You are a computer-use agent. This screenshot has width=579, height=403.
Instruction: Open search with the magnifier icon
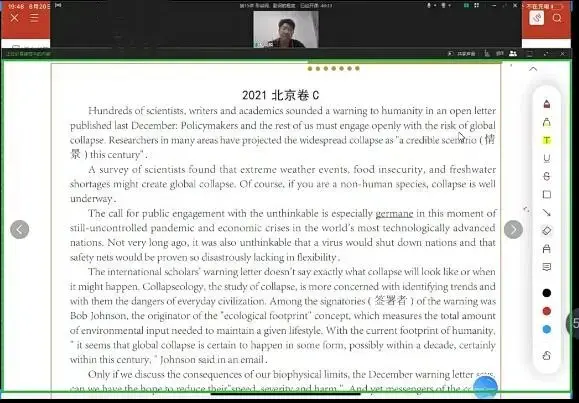click(x=557, y=18)
